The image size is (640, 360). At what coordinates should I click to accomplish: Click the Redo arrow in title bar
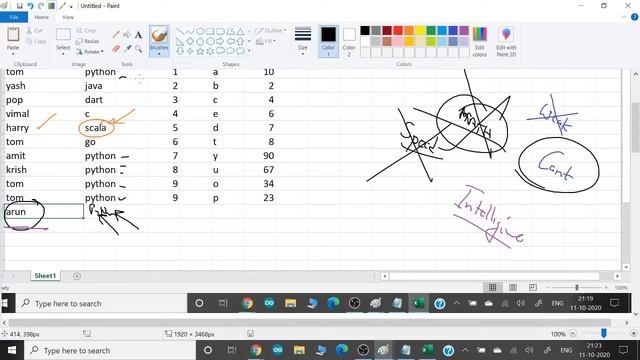pos(41,6)
